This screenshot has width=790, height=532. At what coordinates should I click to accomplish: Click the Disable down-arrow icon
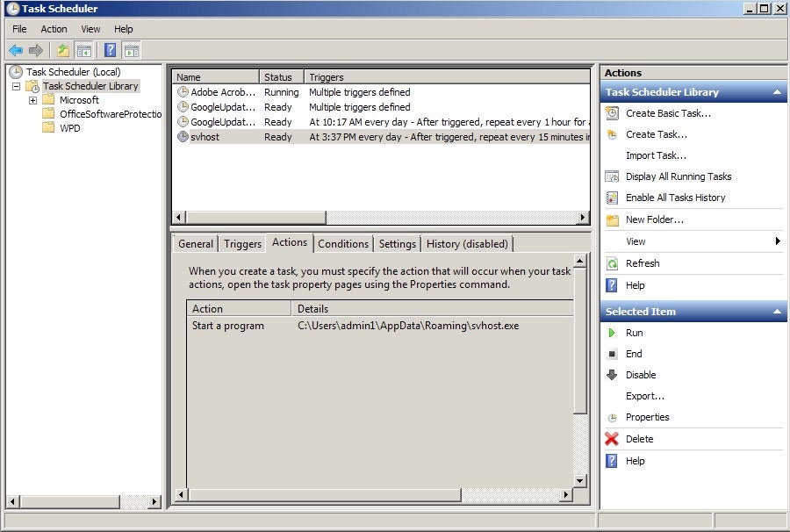(612, 375)
